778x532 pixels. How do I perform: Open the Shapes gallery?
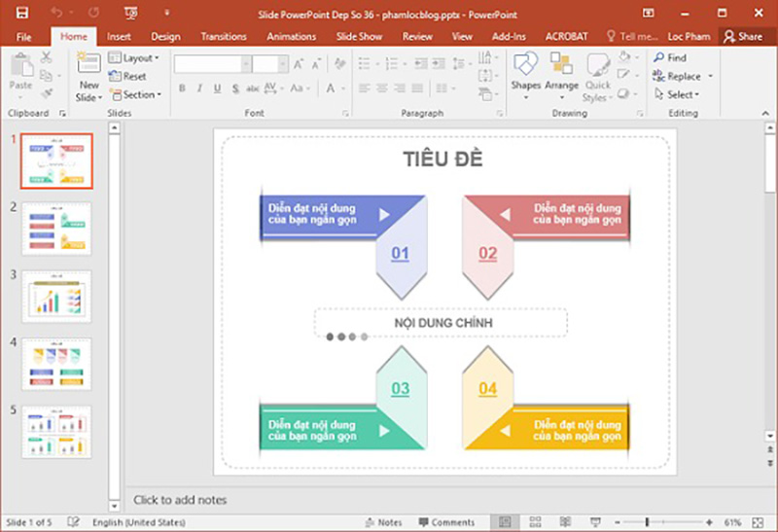[525, 76]
